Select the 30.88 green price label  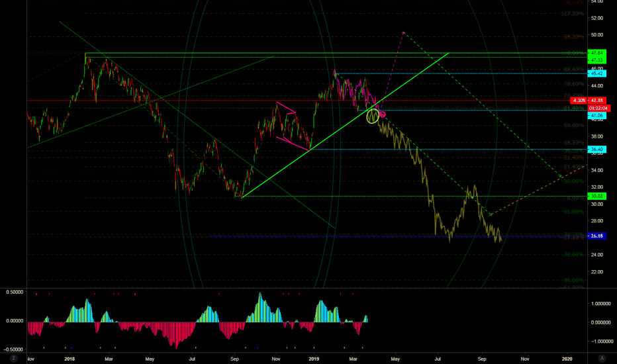(x=596, y=196)
